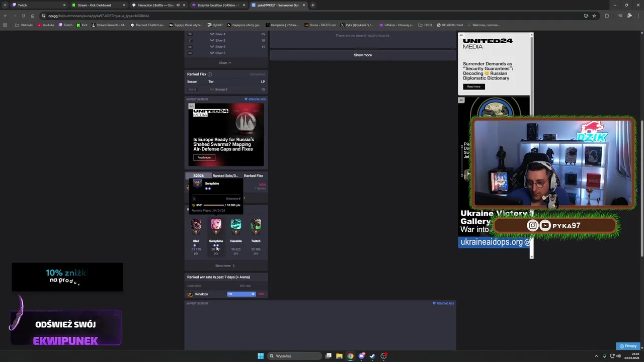
Task: Click the Bronze 3 S2025 row
Action: (226, 89)
